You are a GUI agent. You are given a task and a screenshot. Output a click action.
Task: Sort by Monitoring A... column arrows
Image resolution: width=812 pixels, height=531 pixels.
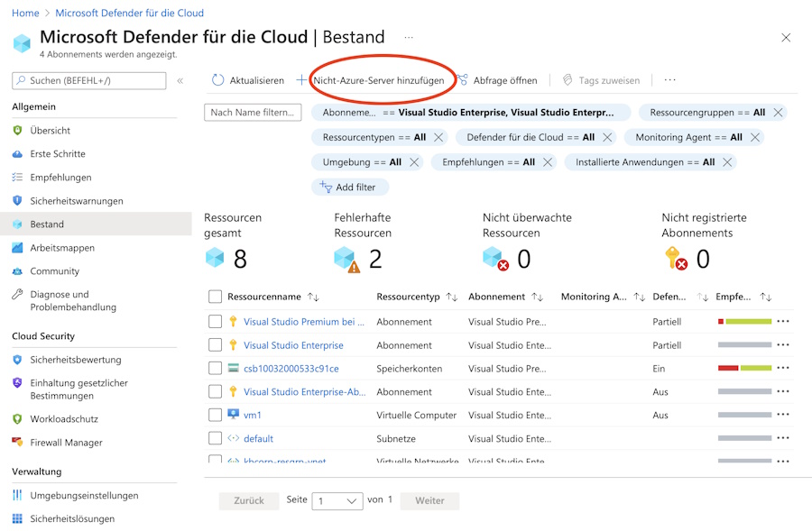click(639, 297)
